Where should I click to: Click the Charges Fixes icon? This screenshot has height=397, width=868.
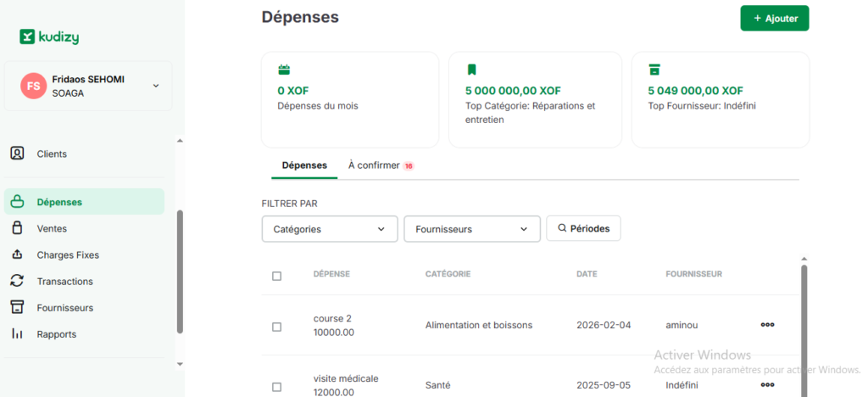tap(17, 254)
